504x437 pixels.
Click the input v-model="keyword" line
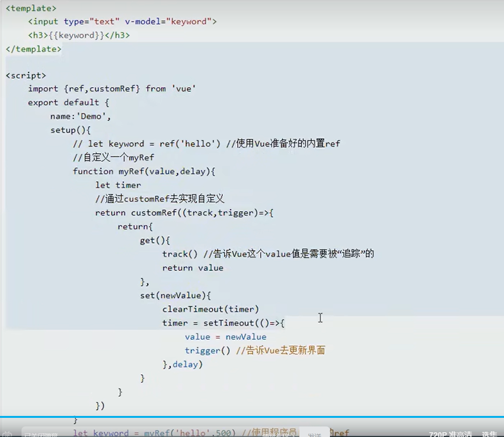122,22
